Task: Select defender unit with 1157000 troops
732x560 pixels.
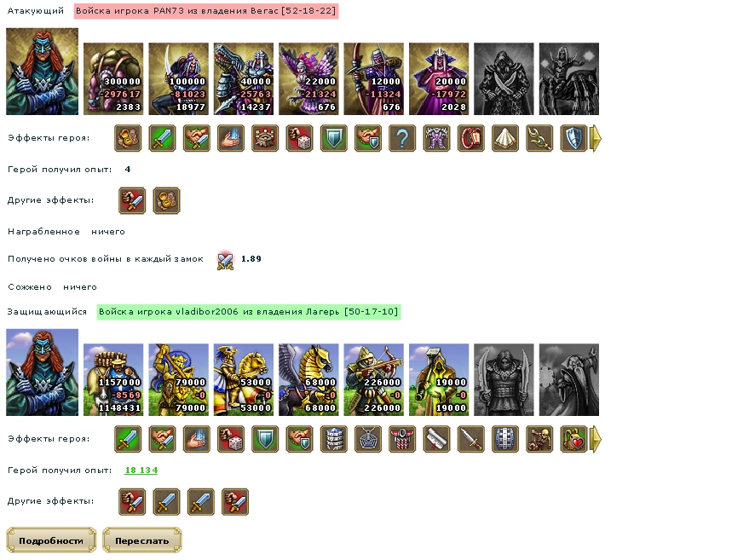Action: click(113, 379)
